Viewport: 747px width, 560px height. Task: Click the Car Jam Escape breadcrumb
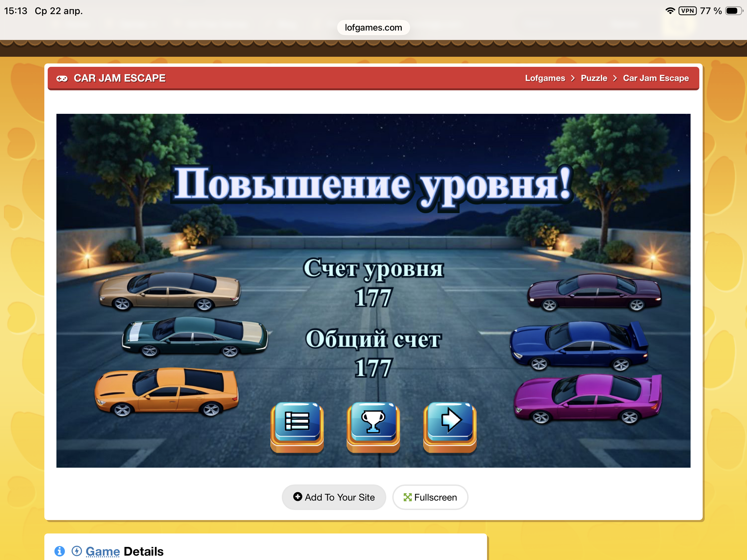[x=656, y=78]
